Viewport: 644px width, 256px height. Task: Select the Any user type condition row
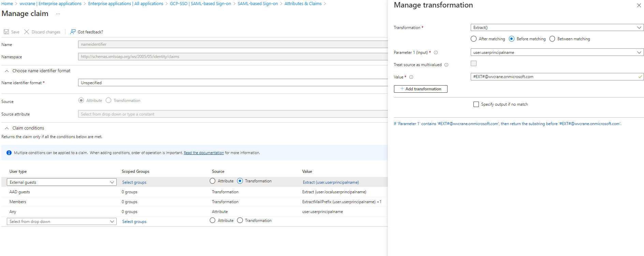coord(194,212)
